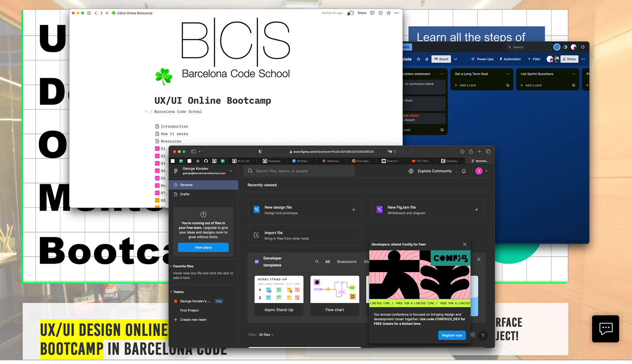Go back in Notion window
Image resolution: width=632 pixels, height=364 pixels.
(96, 13)
